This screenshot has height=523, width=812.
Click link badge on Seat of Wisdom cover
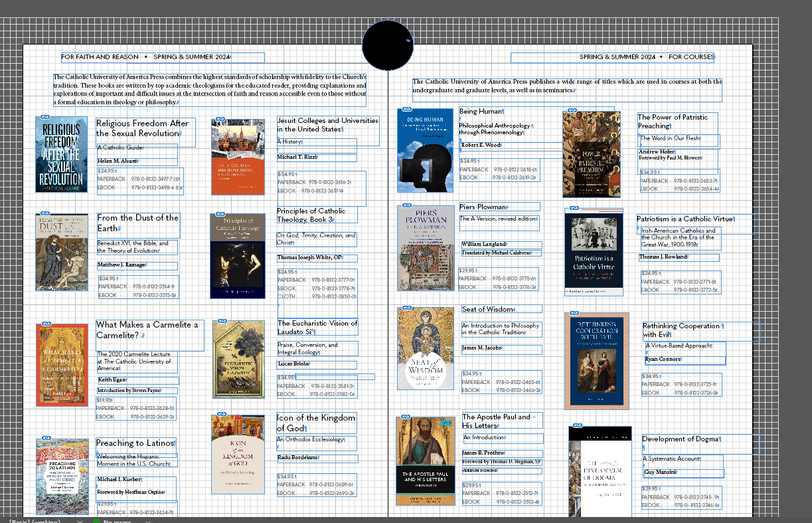click(407, 308)
